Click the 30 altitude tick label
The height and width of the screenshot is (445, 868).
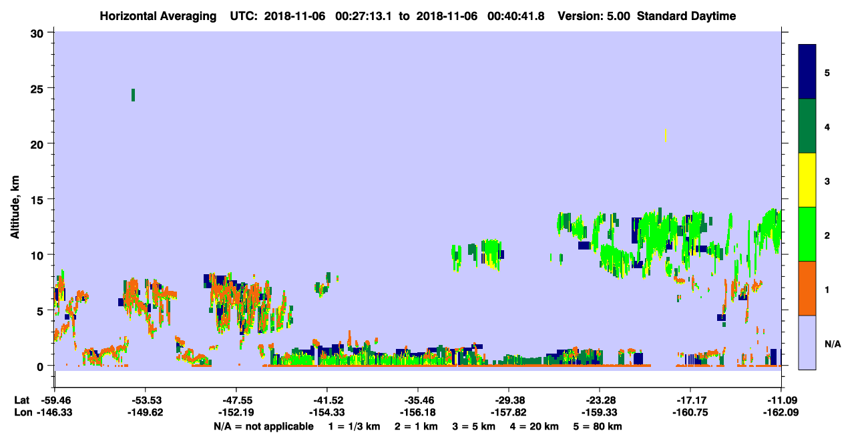(x=39, y=33)
